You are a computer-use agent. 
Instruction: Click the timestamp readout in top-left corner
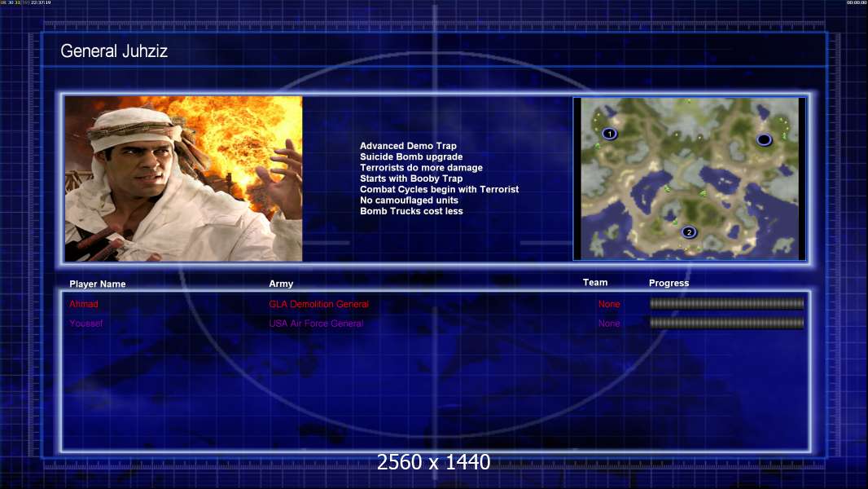pos(25,2)
